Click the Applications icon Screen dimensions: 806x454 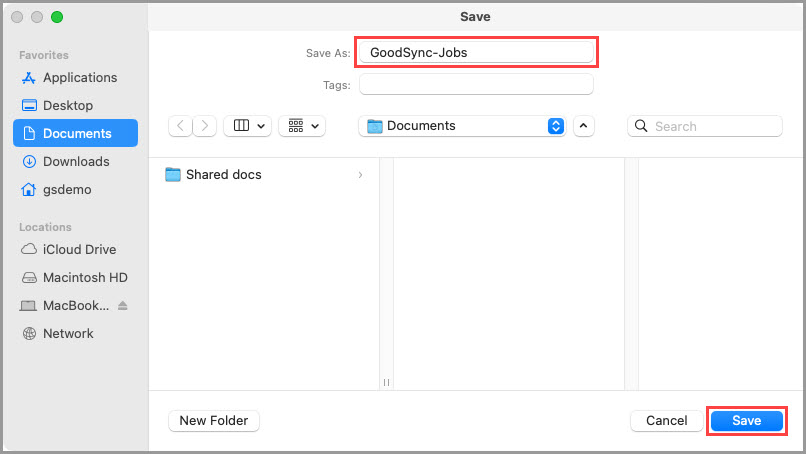pyautogui.click(x=29, y=78)
